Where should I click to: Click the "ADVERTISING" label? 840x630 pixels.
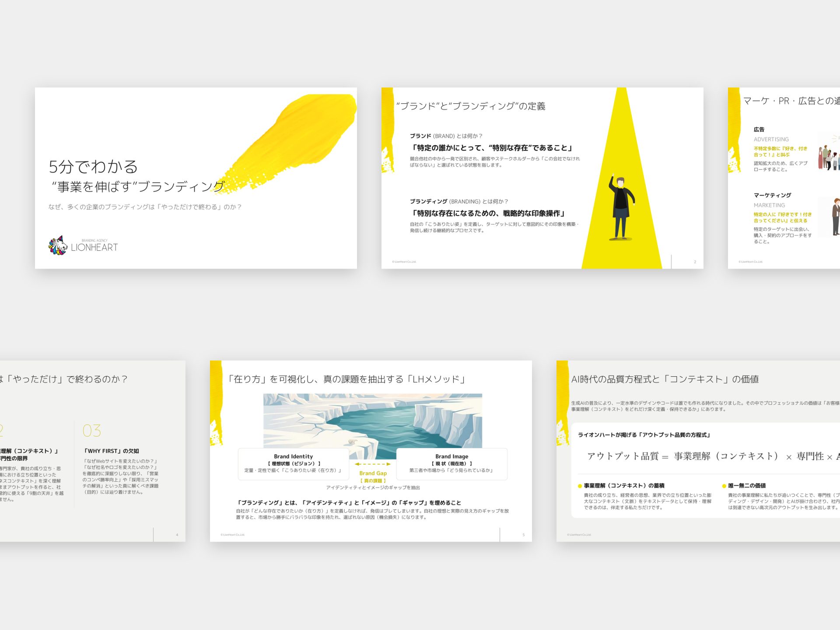click(771, 140)
